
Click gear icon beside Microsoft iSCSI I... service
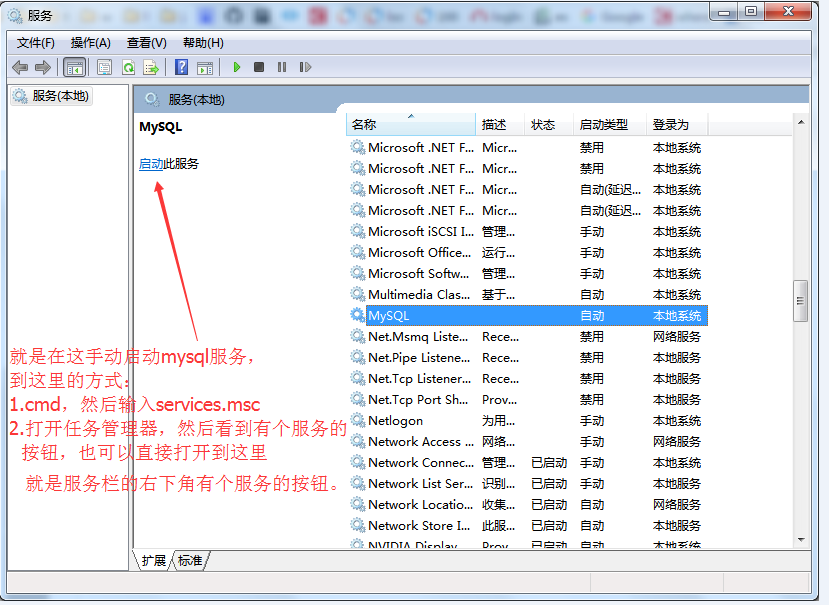357,231
